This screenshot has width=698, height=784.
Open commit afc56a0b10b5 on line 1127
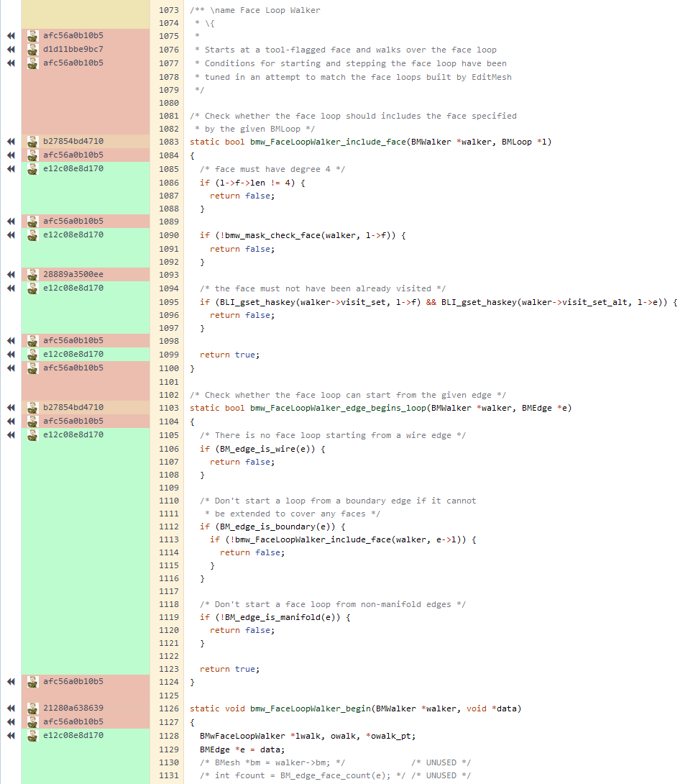tap(73, 721)
